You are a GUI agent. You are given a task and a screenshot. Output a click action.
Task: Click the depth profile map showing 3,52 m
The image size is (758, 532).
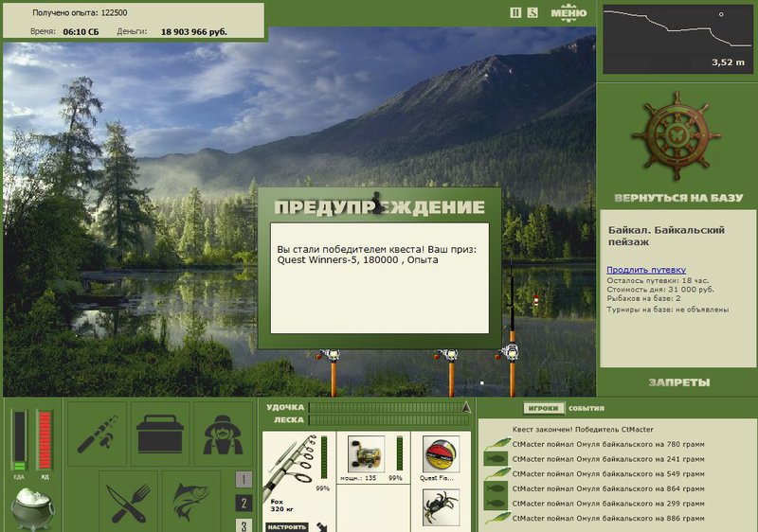pyautogui.click(x=677, y=40)
